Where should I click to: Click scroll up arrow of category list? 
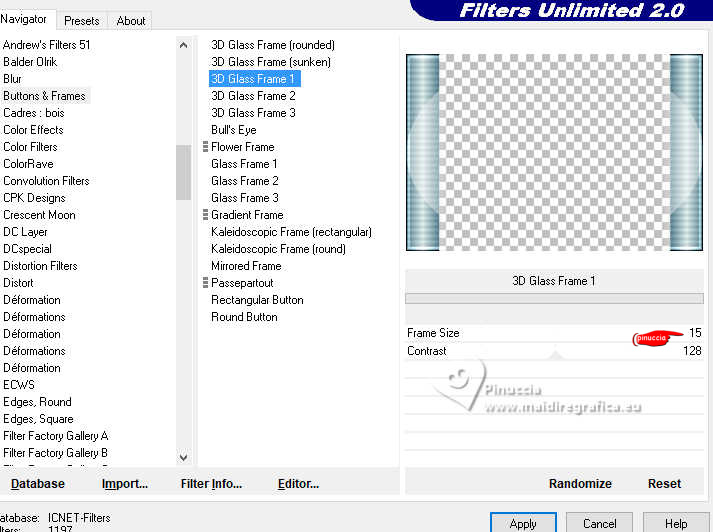click(x=184, y=45)
